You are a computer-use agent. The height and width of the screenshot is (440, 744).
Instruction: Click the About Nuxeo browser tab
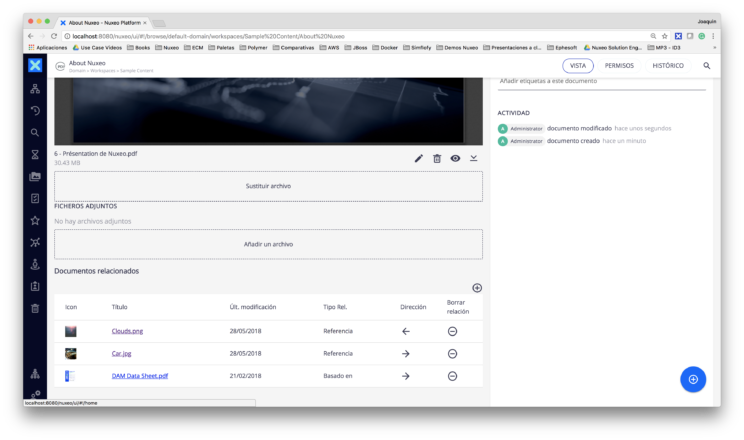[x=103, y=22]
